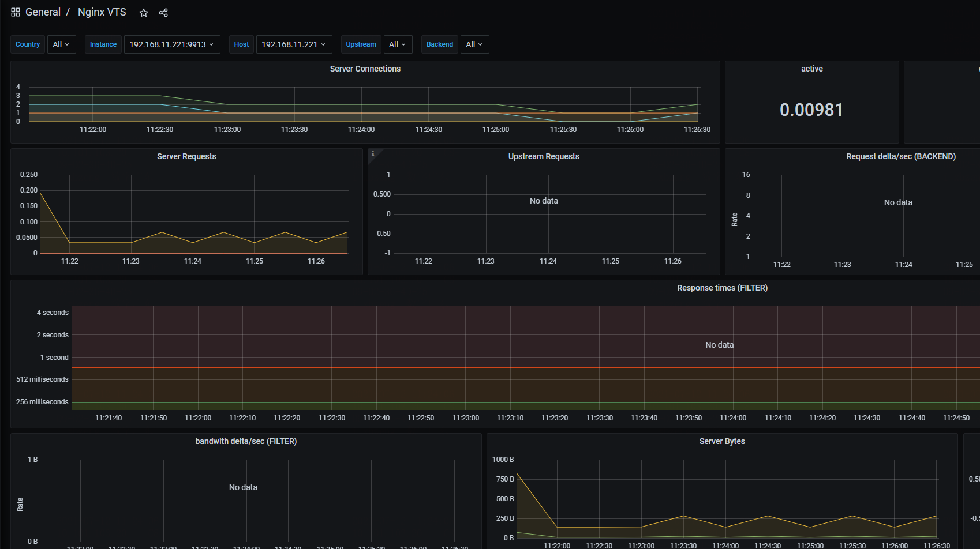Click the General breadcrumb link

click(43, 12)
